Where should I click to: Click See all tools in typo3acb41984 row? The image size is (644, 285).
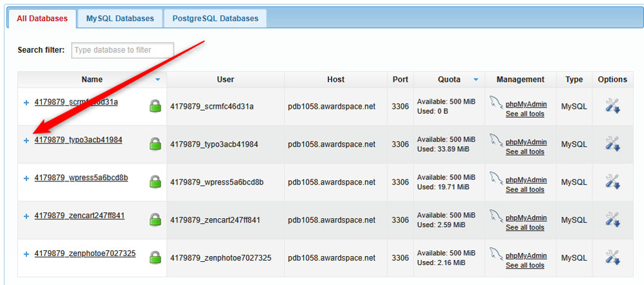pos(525,152)
